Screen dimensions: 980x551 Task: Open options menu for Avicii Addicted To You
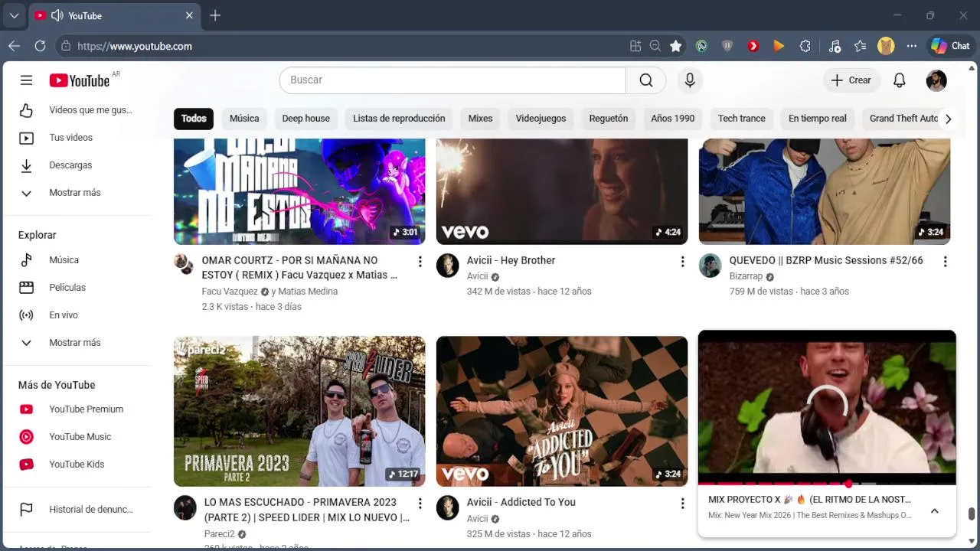pos(682,504)
